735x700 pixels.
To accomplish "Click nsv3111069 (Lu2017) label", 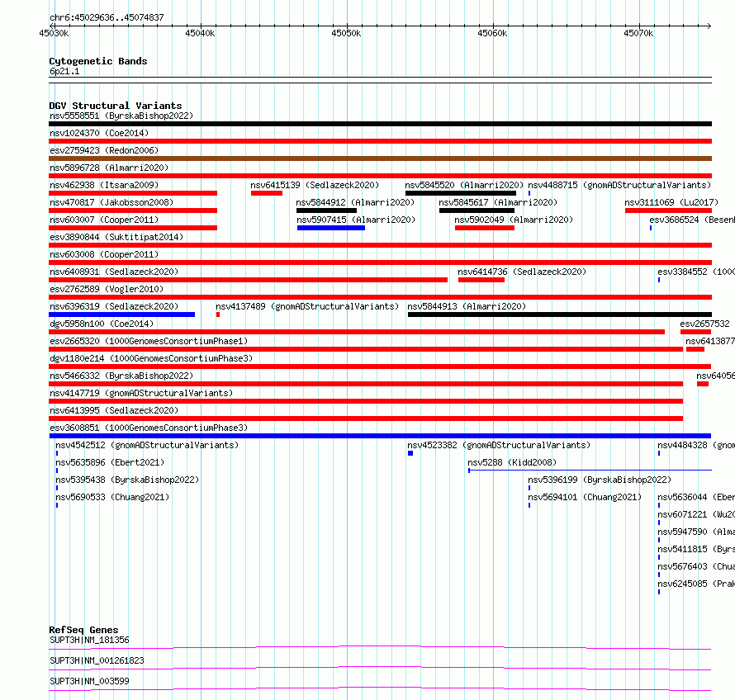I will pyautogui.click(x=671, y=202).
